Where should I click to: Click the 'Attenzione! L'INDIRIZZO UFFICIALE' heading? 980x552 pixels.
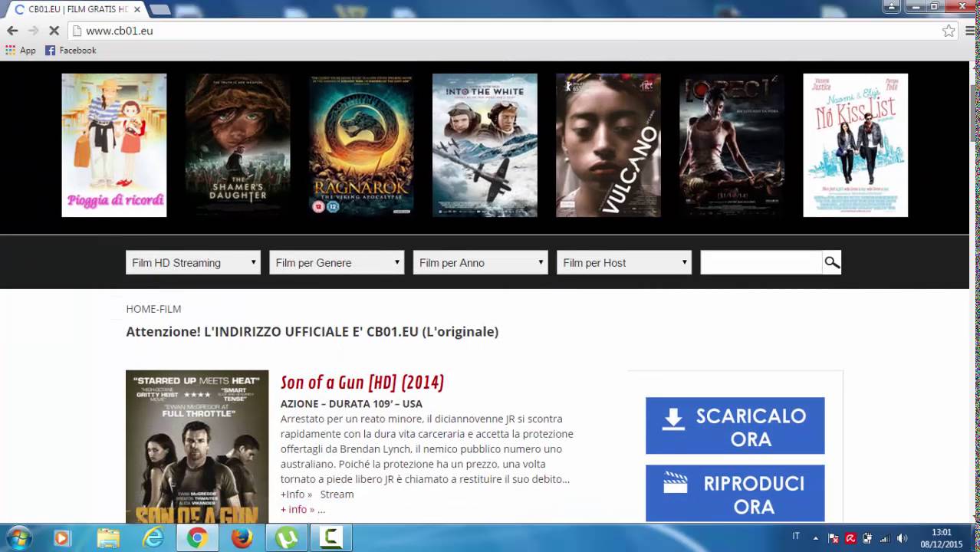(312, 331)
